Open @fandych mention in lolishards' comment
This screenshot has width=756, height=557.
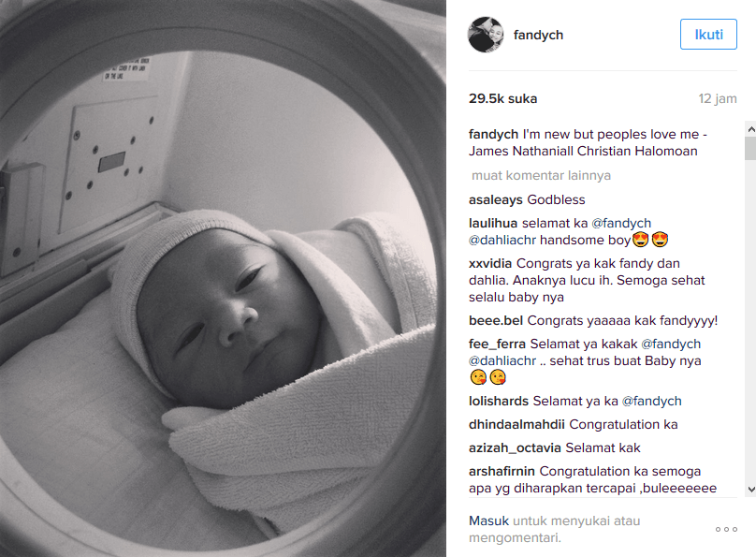click(x=651, y=402)
